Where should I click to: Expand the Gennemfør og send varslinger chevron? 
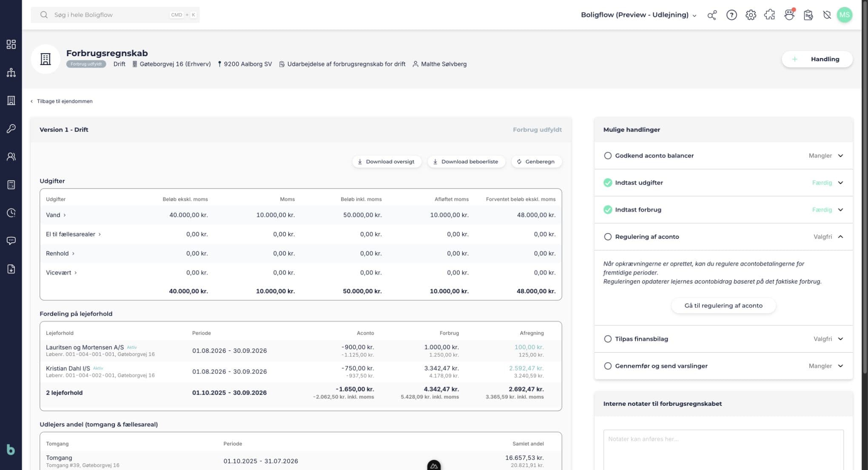pos(840,366)
